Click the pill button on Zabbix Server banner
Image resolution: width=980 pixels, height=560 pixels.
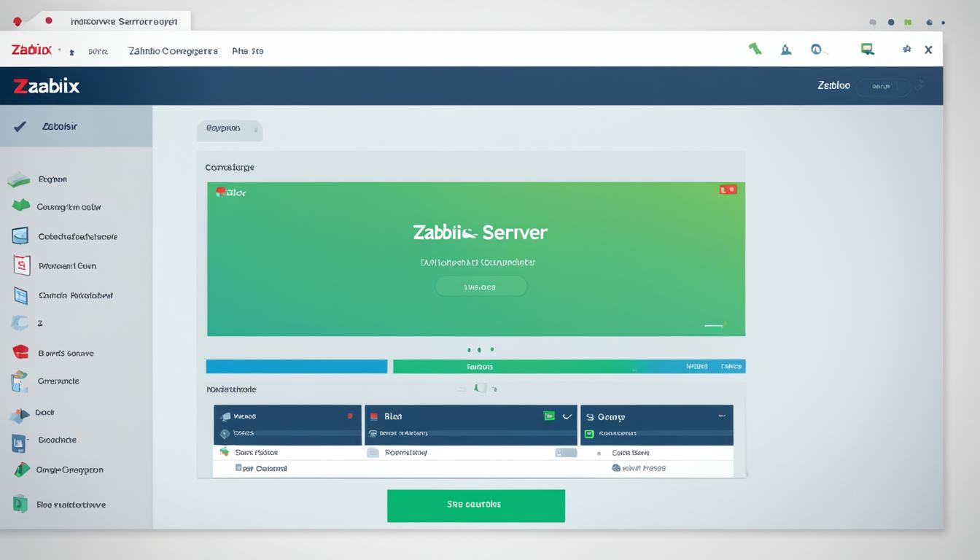click(x=481, y=287)
